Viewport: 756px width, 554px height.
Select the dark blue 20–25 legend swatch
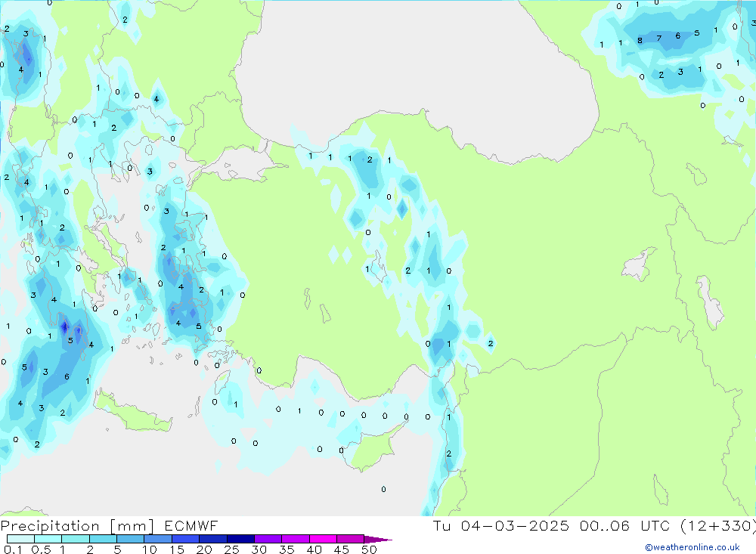click(x=213, y=539)
